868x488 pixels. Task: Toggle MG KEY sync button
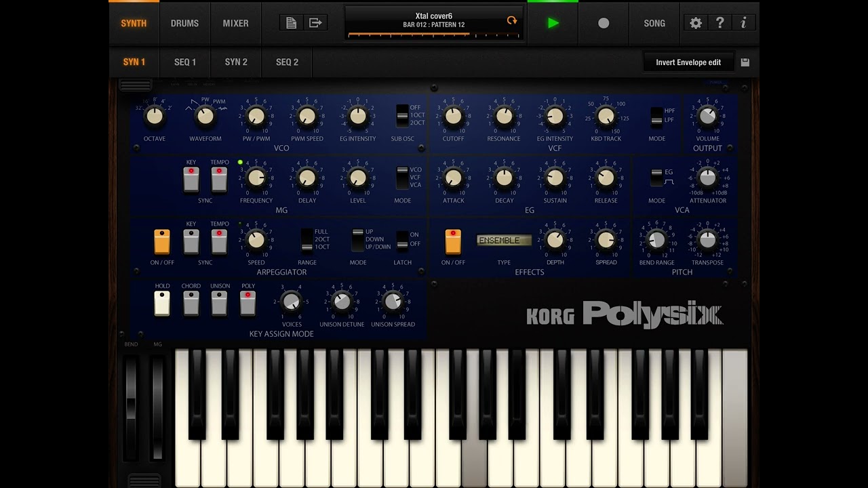(191, 179)
